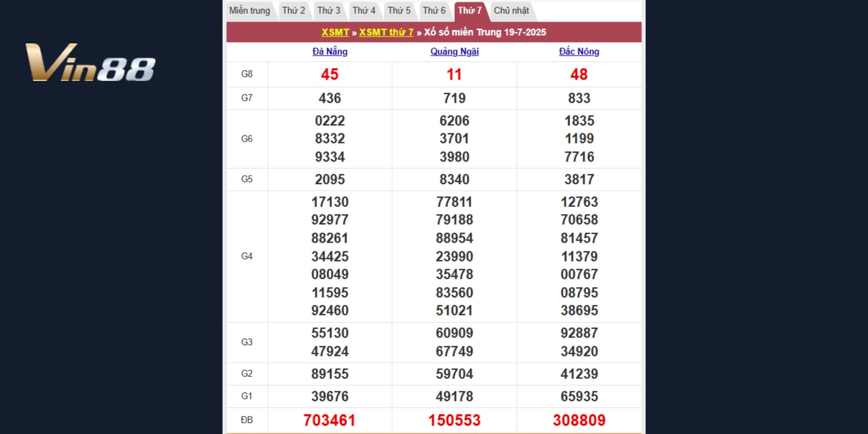Select G4 number 88261
The image size is (868, 434).
pyautogui.click(x=330, y=238)
